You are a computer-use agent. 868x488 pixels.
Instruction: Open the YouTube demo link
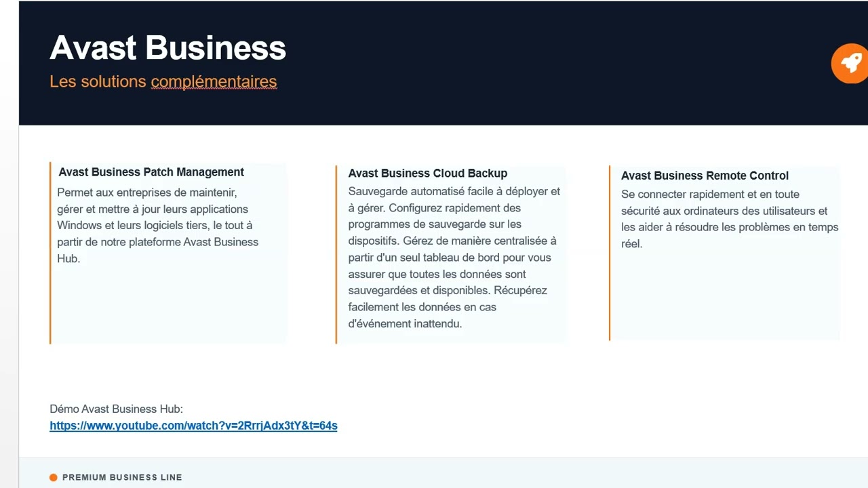tap(193, 426)
